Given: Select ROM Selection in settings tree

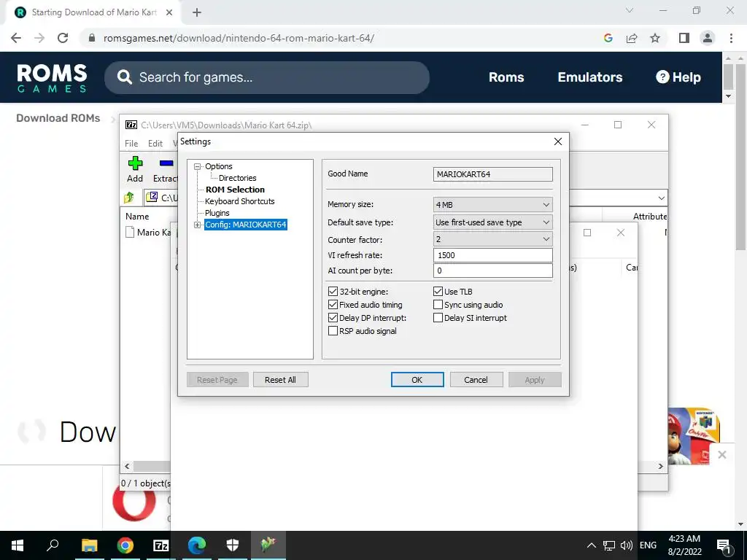Looking at the screenshot, I should coord(235,190).
